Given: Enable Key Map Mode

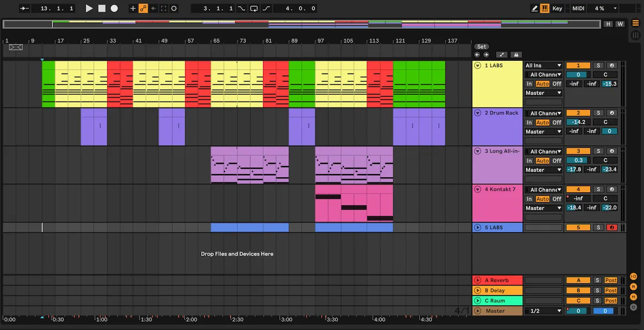Looking at the screenshot, I should point(558,9).
